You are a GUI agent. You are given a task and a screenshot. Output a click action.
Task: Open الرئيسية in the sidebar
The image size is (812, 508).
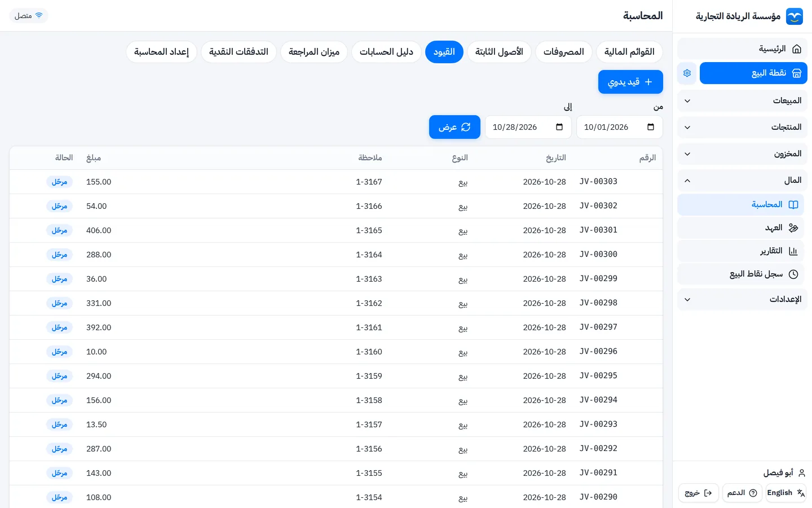pos(742,49)
